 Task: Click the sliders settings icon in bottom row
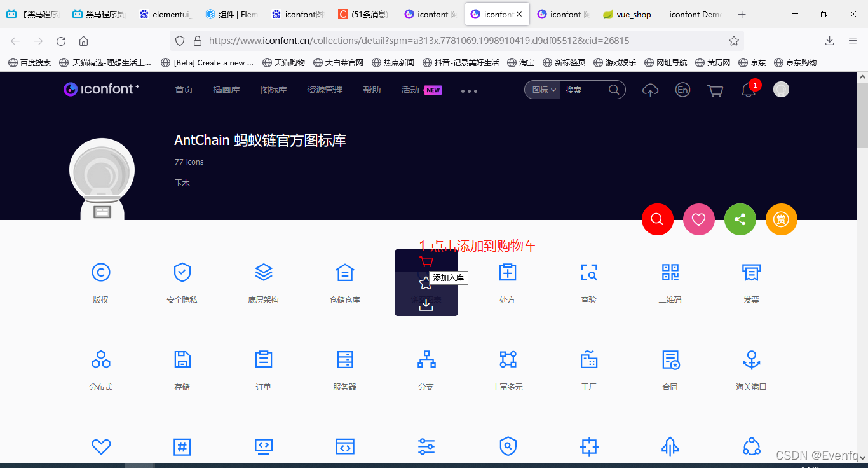click(426, 447)
